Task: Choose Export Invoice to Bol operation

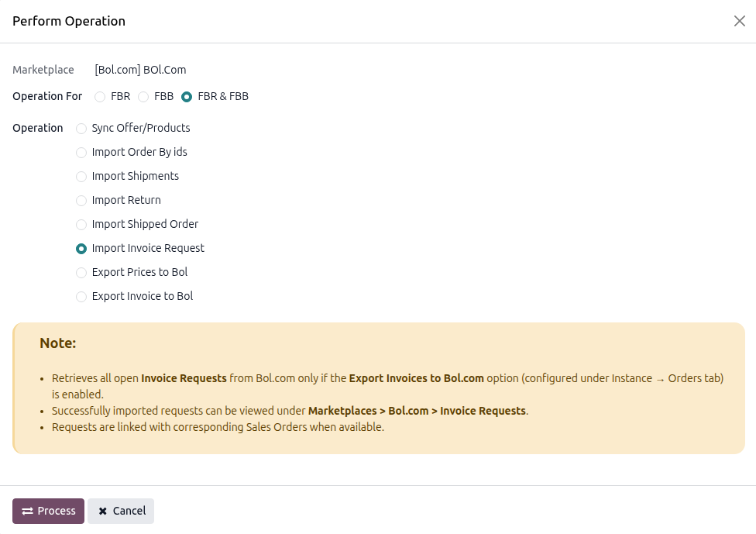Action: 81,297
